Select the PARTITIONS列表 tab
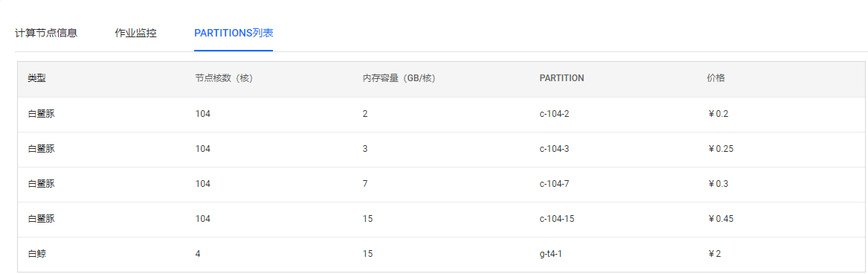This screenshot has height=274, width=868. point(234,34)
